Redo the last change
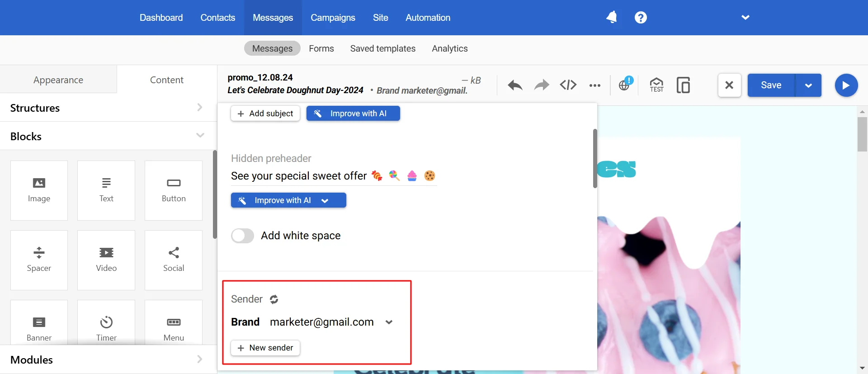The height and width of the screenshot is (374, 868). (x=542, y=85)
